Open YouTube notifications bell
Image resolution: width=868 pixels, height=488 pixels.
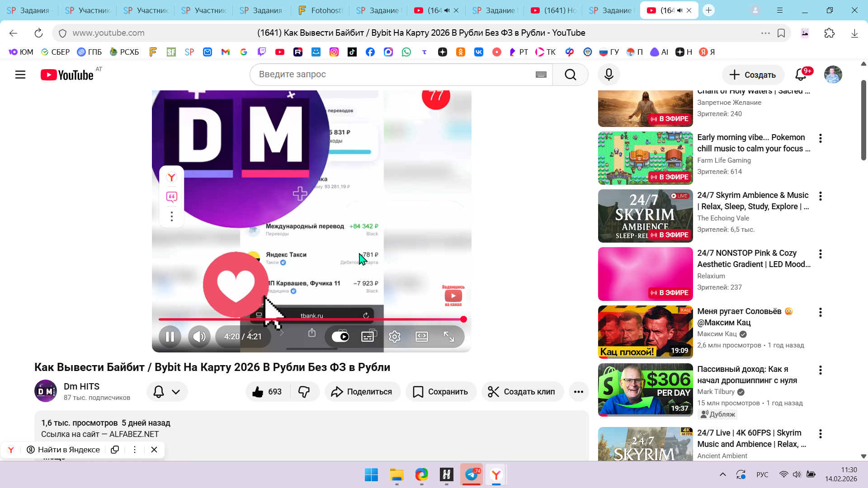pos(801,75)
